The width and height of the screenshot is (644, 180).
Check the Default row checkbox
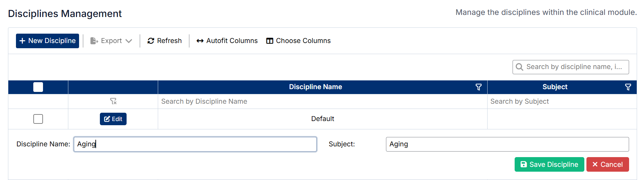point(38,119)
